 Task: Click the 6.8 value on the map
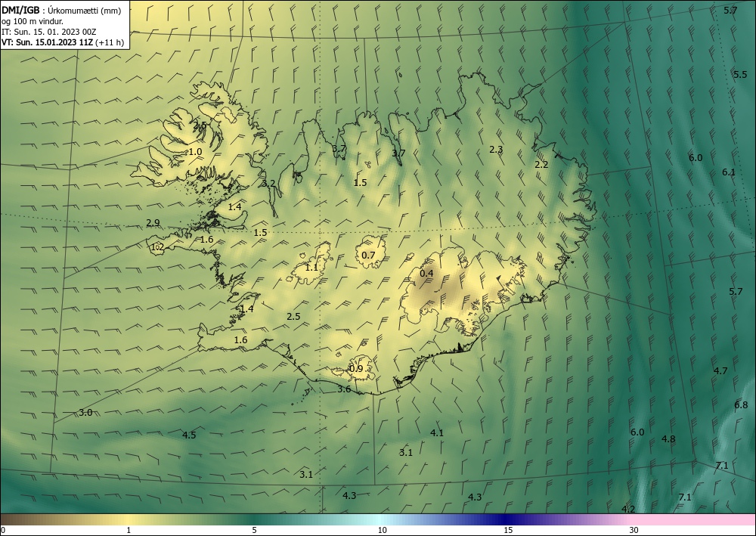coord(741,405)
